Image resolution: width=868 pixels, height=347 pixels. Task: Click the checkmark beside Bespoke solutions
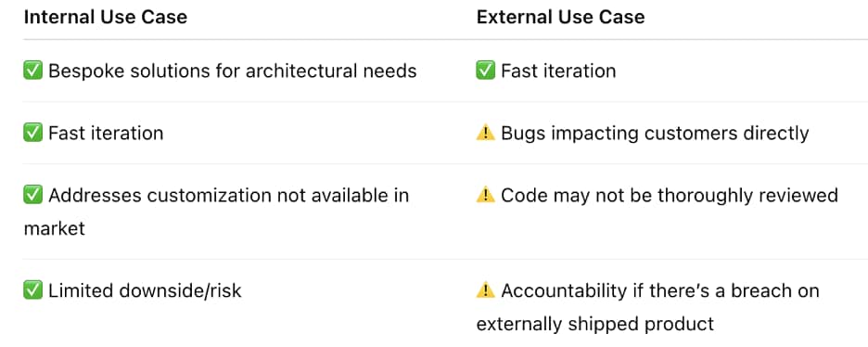tap(33, 71)
